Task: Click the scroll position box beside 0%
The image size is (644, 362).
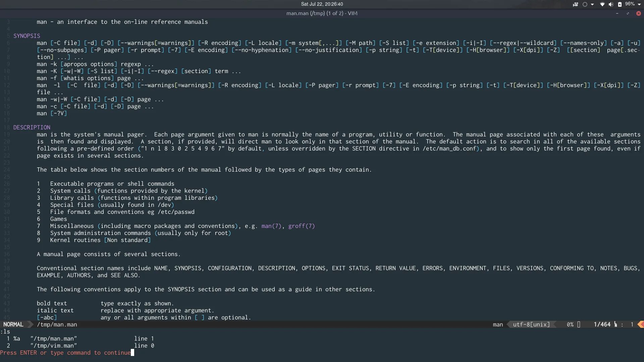Action: 579,324
